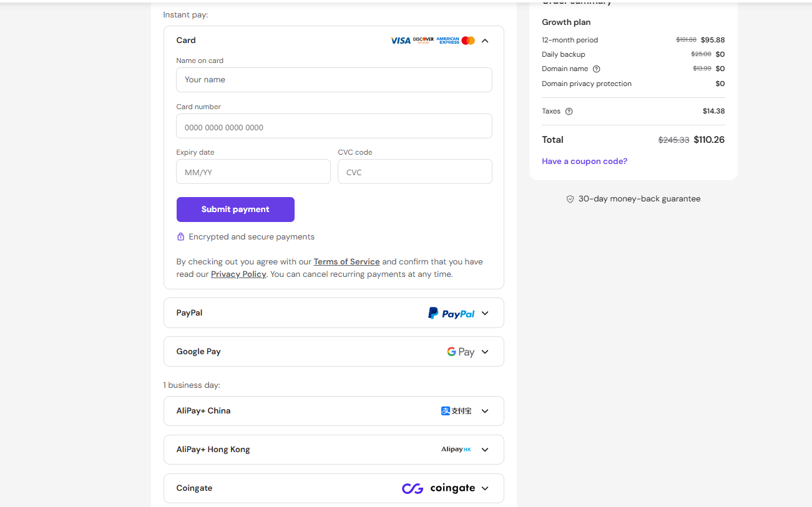
Task: Click the $95.88 discounted period price
Action: [713, 40]
